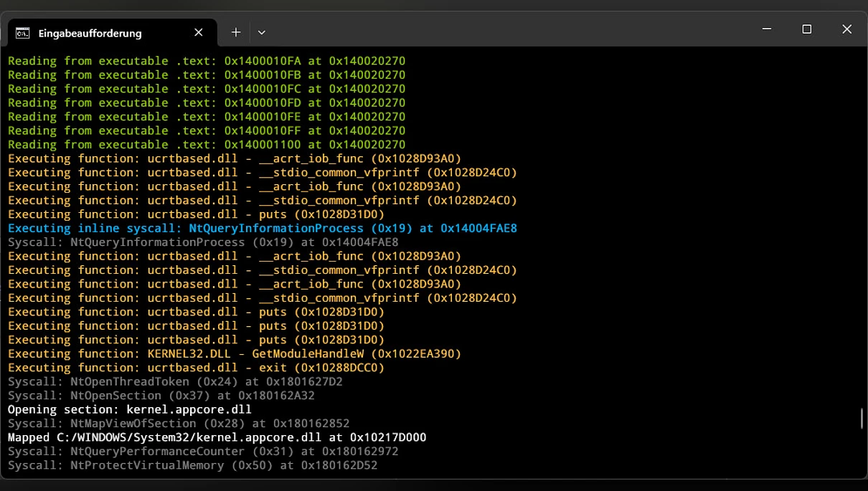Click the Syscall NtMapViewOfSection line

coord(179,424)
